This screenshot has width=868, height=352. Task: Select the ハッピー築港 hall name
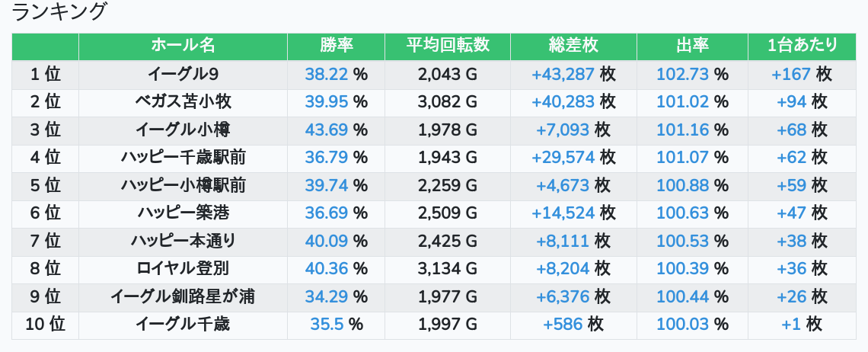[183, 213]
